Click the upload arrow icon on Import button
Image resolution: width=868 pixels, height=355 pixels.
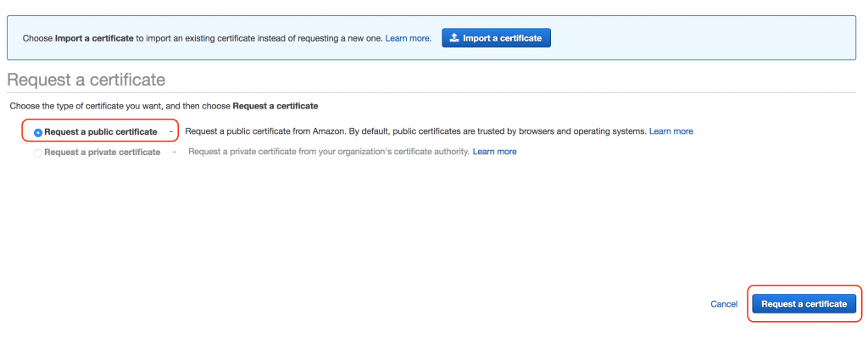[x=454, y=38]
